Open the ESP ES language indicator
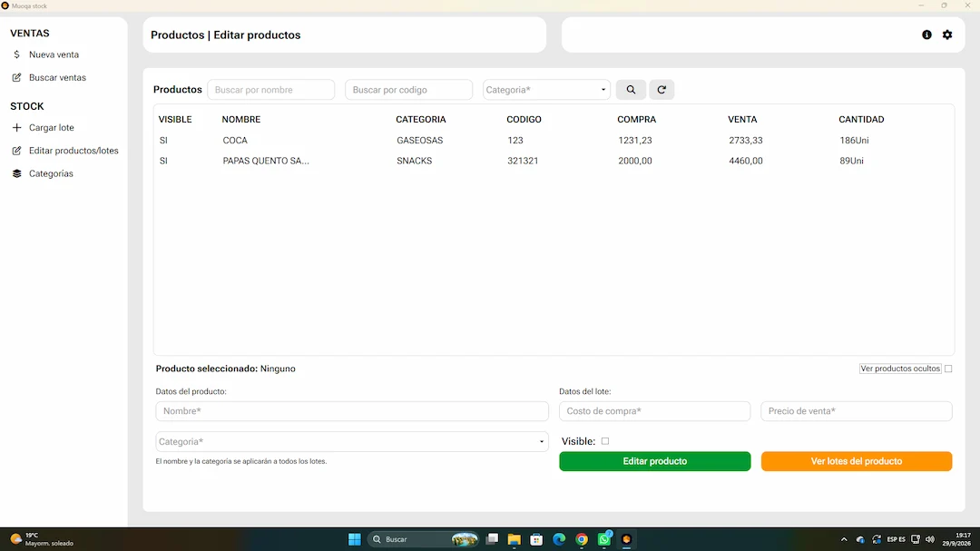980x551 pixels. [x=897, y=539]
